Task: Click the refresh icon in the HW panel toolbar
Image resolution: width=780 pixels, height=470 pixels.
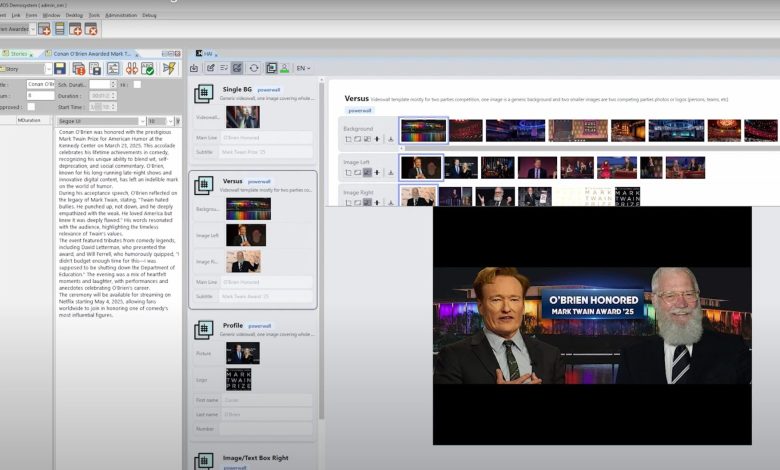Action: pos(254,68)
